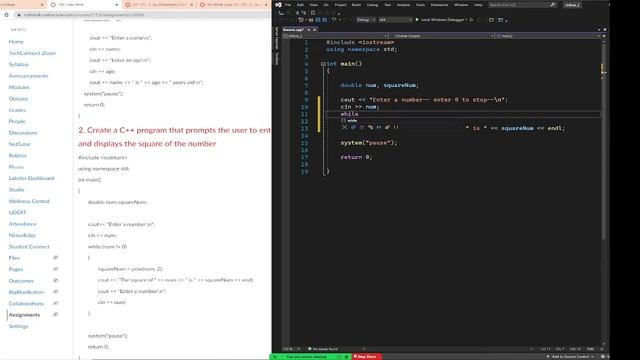Screen dimensions: 640x360
Task: Click the No issues found status indicator
Action: 323,349
